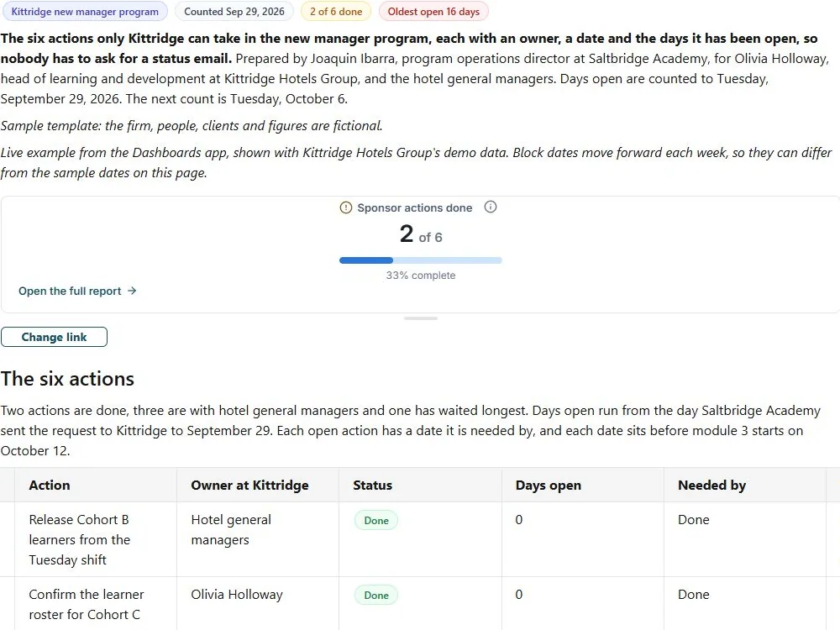Click the info icon next to Sponsor actions done
Image resolution: width=840 pixels, height=630 pixels.
(491, 207)
